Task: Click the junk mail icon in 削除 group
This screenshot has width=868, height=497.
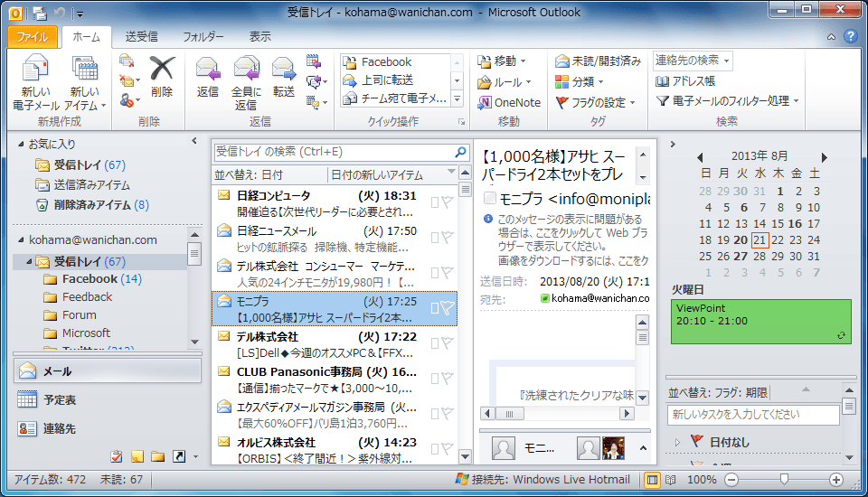Action: 129,100
